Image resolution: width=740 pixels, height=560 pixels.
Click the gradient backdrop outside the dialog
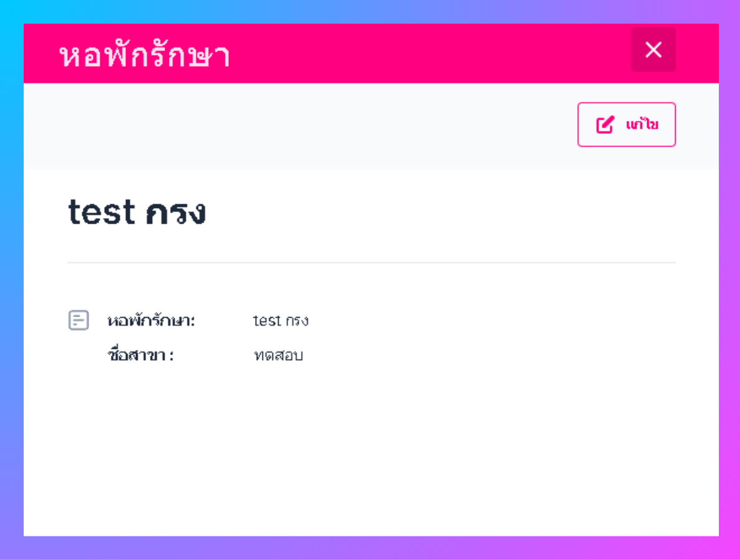click(x=11, y=280)
